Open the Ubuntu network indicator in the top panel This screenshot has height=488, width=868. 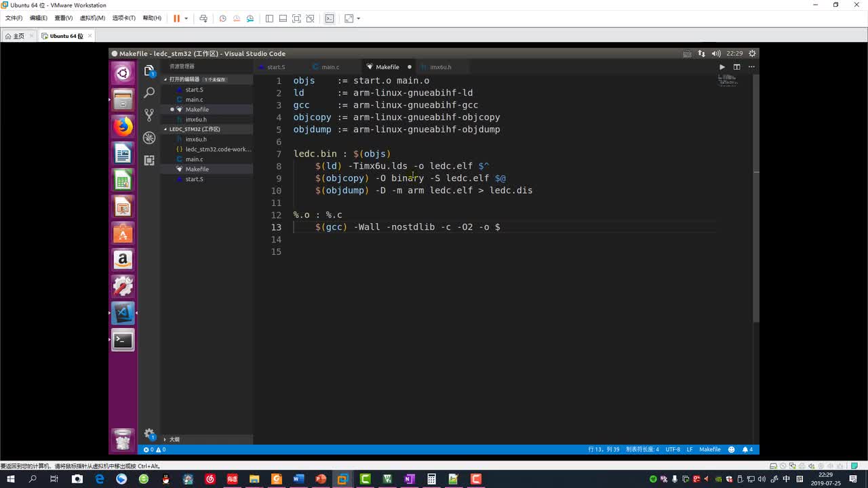coord(701,54)
